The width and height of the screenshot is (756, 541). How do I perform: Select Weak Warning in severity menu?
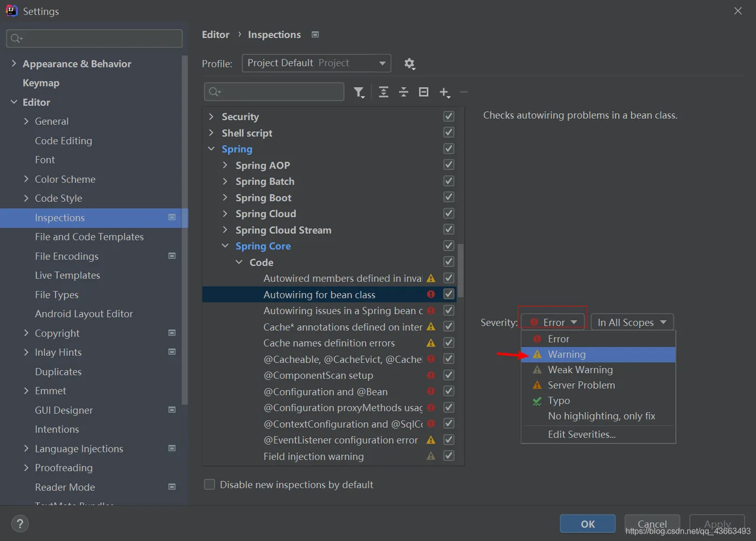tap(598, 370)
